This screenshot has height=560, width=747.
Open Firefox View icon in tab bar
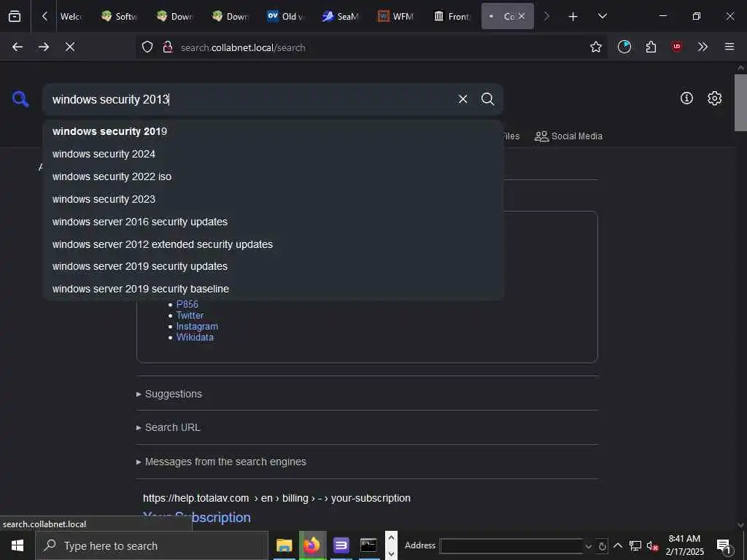click(15, 16)
